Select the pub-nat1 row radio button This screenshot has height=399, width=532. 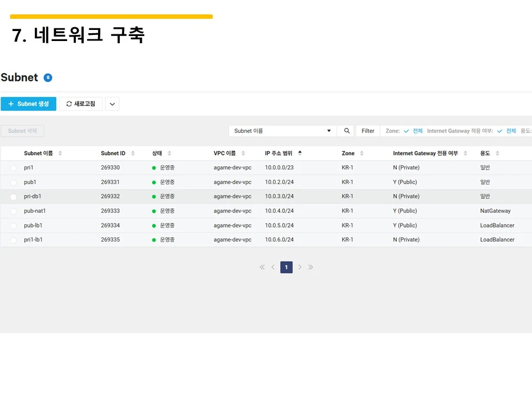point(13,211)
